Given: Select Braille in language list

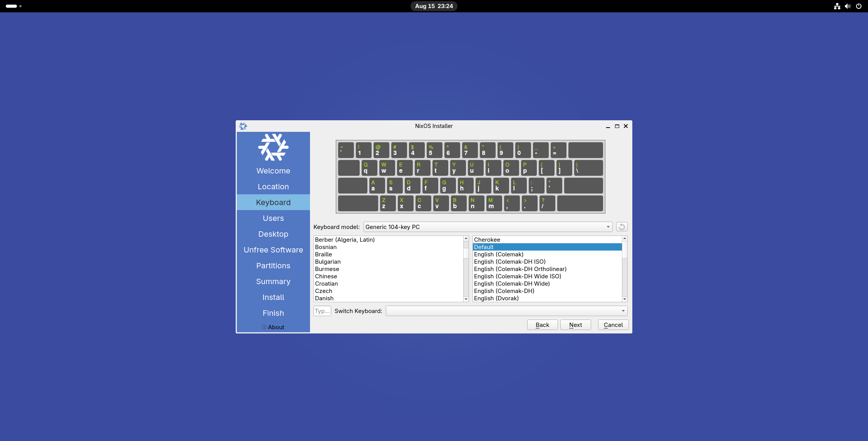Looking at the screenshot, I should [x=388, y=254].
